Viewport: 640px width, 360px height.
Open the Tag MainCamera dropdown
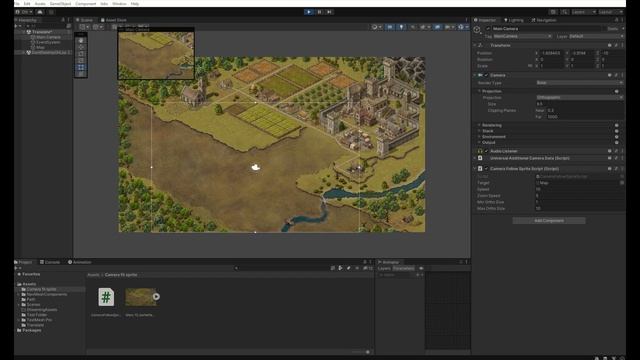pyautogui.click(x=522, y=36)
